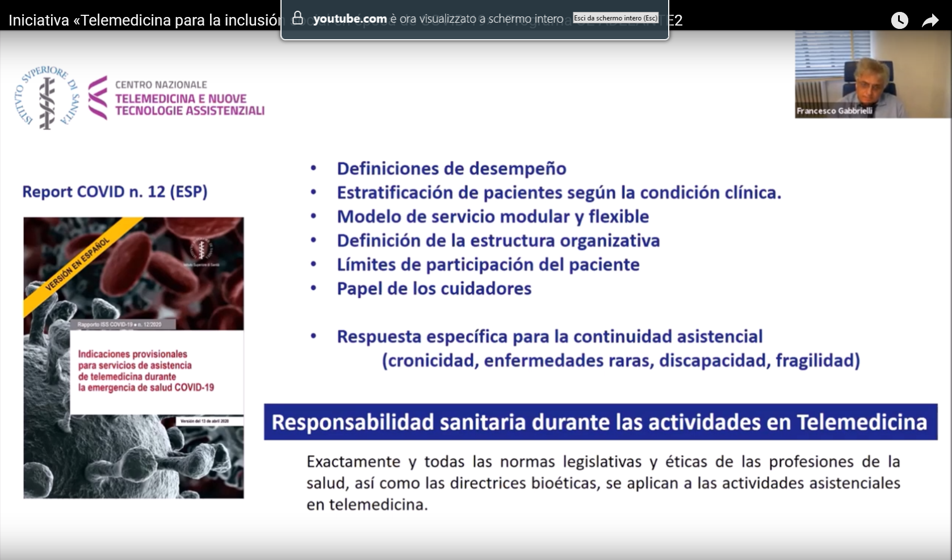The width and height of the screenshot is (952, 560).
Task: Click the 'Francesco Gabbrielli' name label
Action: point(834,111)
